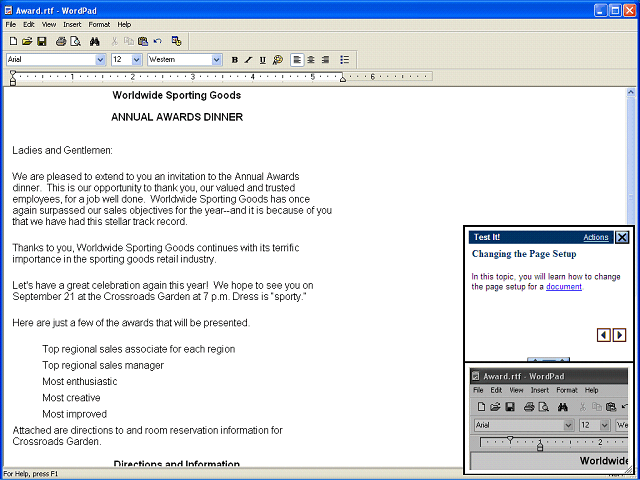Open Print Preview from the toolbar
The image size is (640, 480).
pos(75,41)
